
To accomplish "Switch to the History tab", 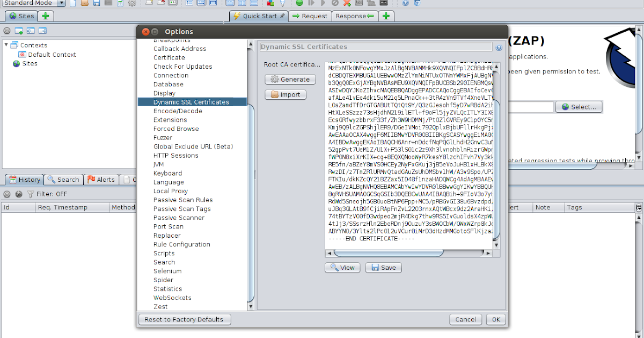I will coord(24,180).
